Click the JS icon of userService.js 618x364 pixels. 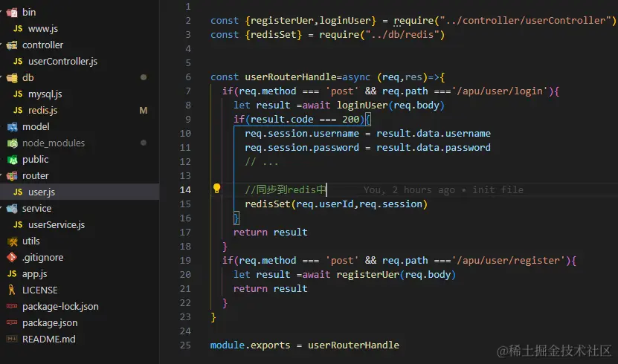pos(18,224)
